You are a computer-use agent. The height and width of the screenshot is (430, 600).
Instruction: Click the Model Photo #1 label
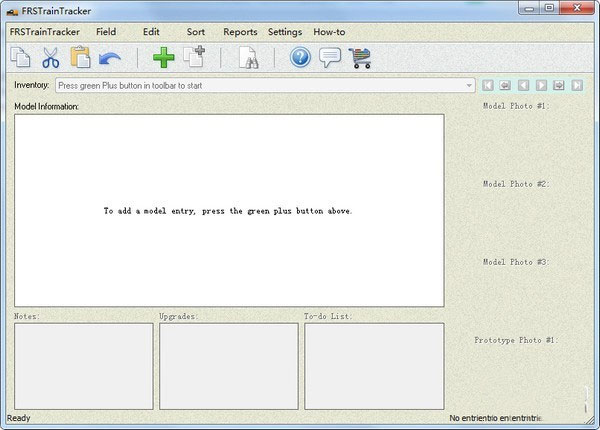tap(515, 106)
